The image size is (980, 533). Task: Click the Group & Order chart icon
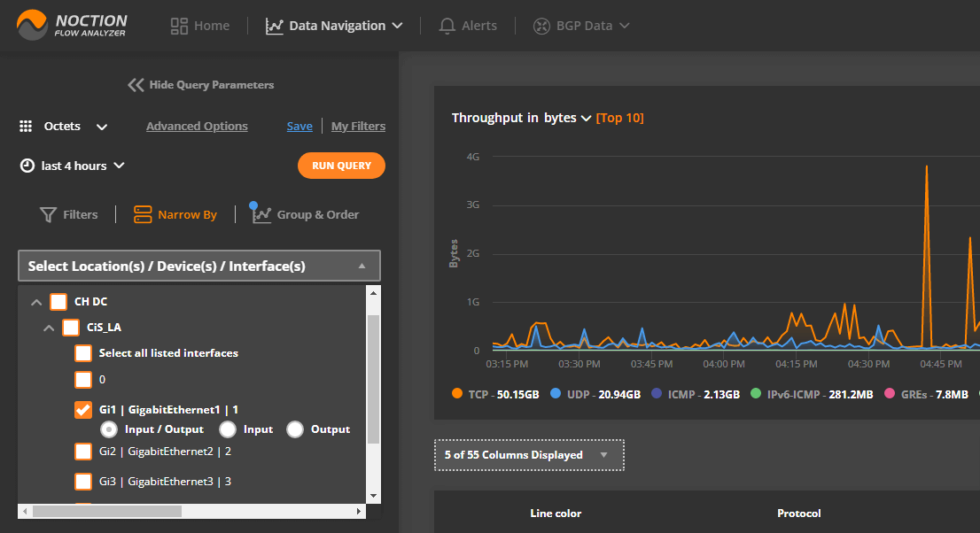[x=261, y=213]
